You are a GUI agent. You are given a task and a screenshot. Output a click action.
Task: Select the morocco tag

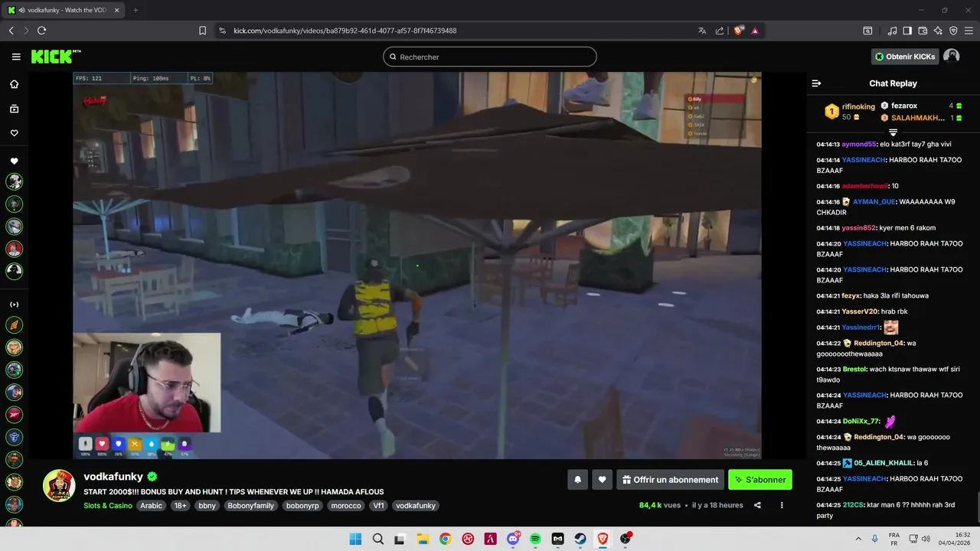coord(346,506)
